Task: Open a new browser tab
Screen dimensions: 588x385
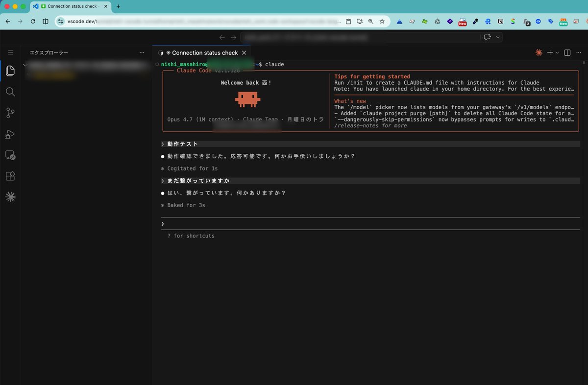Action: (118, 6)
